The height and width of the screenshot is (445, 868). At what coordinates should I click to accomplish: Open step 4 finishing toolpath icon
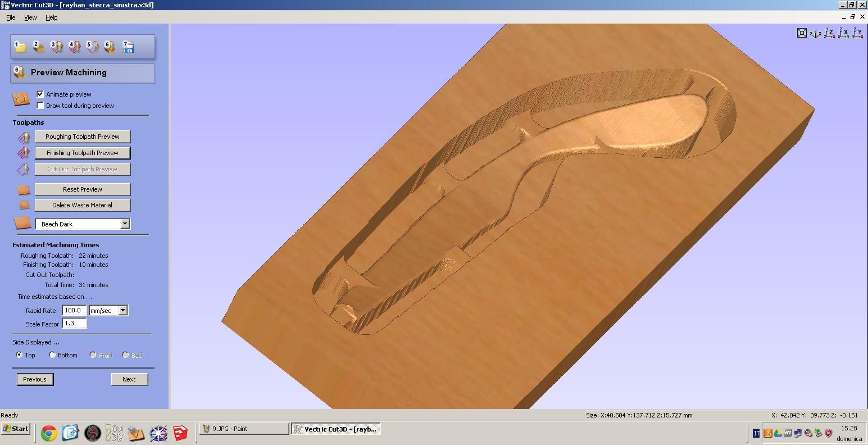coord(74,47)
